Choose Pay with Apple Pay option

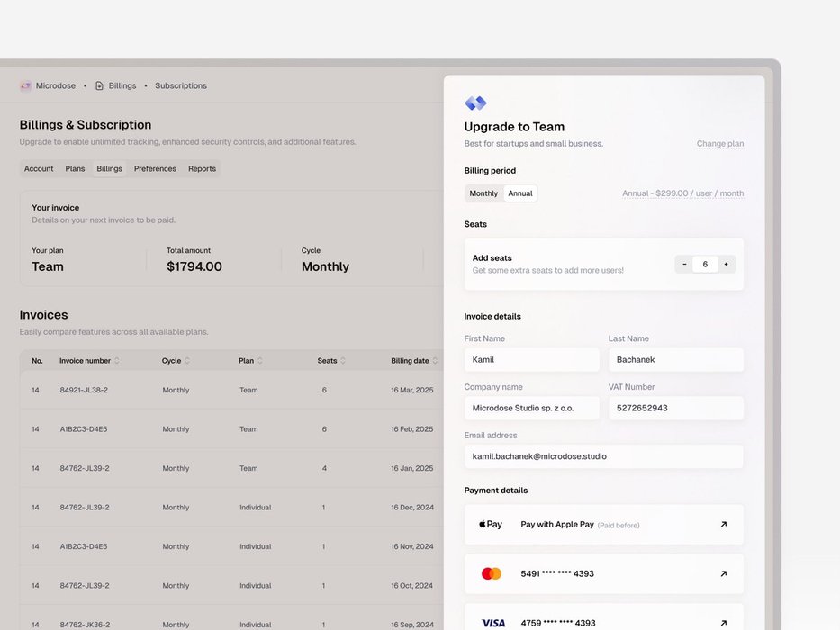coord(604,525)
